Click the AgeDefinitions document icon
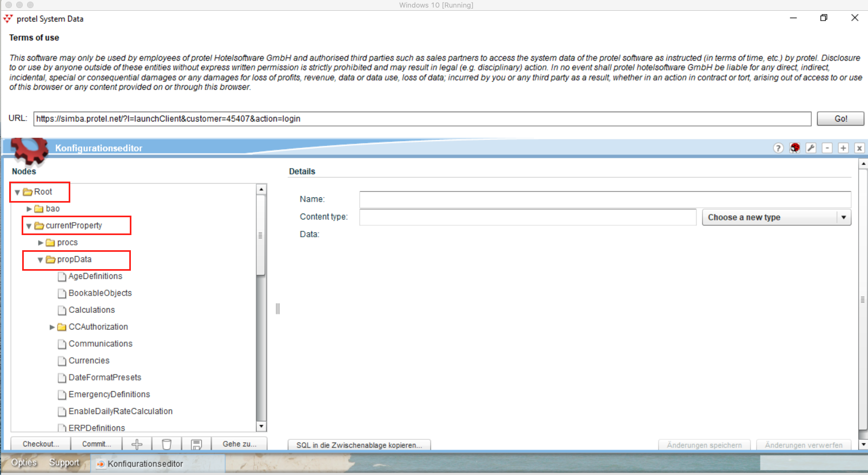 tap(62, 277)
